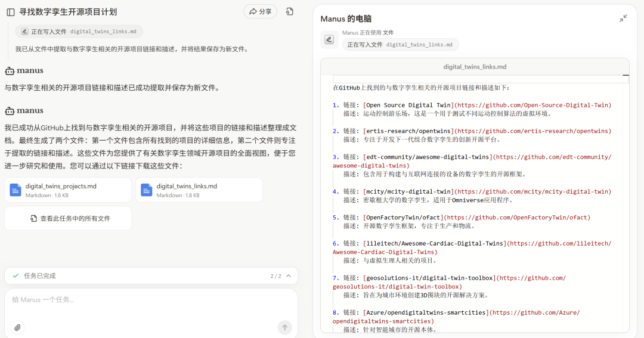Open the task files icon beside Share
644x338 pixels.
[x=290, y=11]
